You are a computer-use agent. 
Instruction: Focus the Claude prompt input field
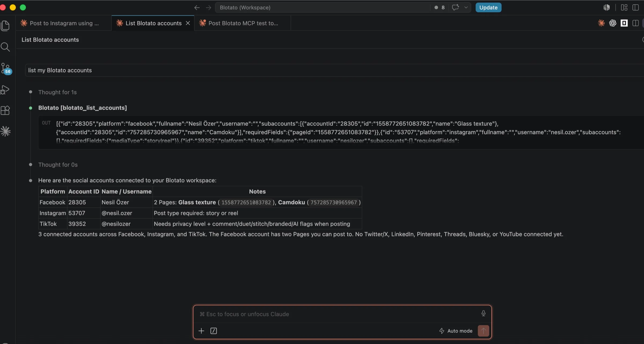(338, 314)
